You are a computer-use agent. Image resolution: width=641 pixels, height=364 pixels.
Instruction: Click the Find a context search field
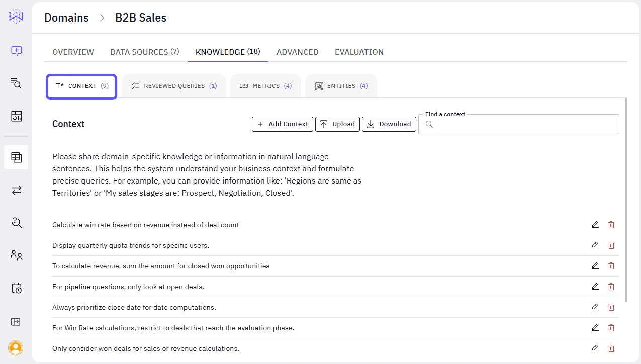click(518, 124)
